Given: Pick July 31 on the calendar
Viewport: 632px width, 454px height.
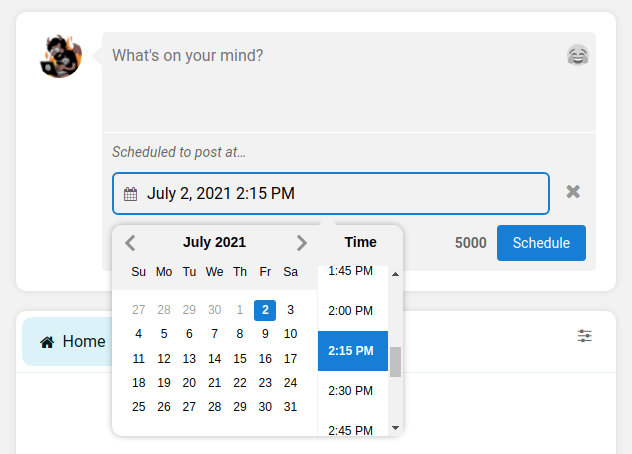Looking at the screenshot, I should tap(290, 407).
